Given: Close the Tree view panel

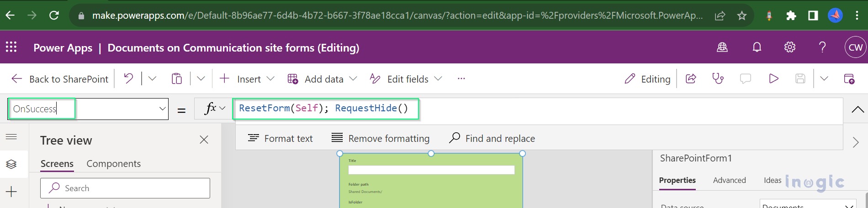Looking at the screenshot, I should pos(204,140).
